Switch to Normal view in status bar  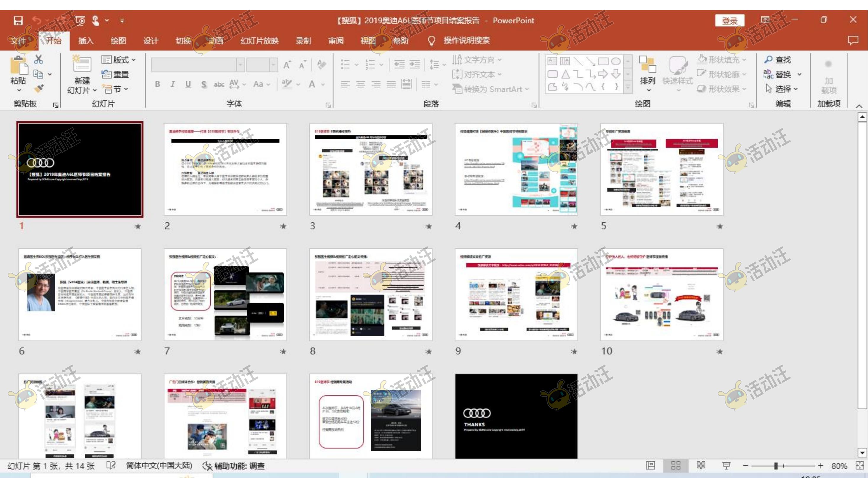tap(650, 466)
